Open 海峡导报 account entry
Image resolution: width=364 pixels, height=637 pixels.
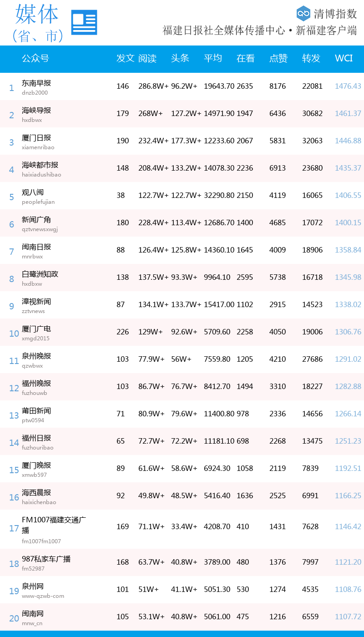pos(36,111)
